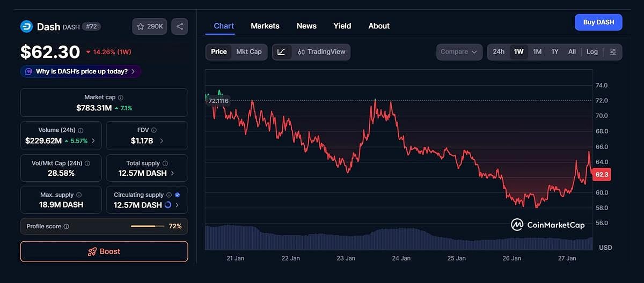
Task: Expand FDV details chevron
Action: click(x=162, y=141)
